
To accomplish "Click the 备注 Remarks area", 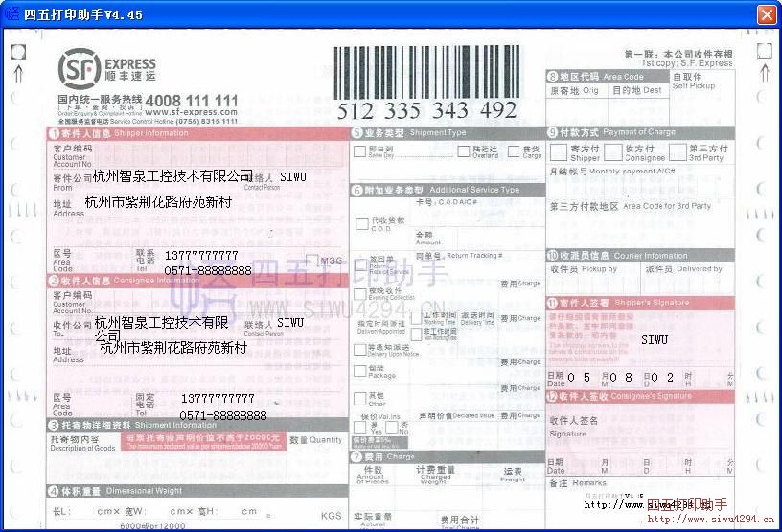I will tap(640, 501).
